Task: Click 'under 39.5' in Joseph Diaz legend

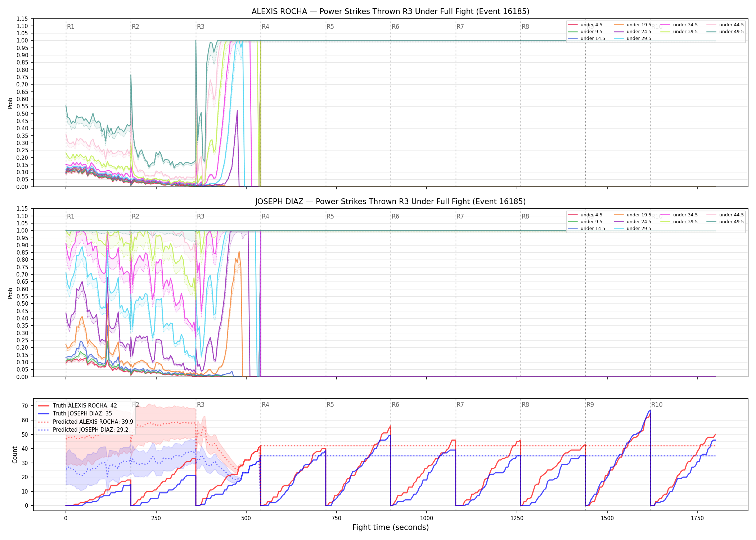Action: (x=685, y=222)
